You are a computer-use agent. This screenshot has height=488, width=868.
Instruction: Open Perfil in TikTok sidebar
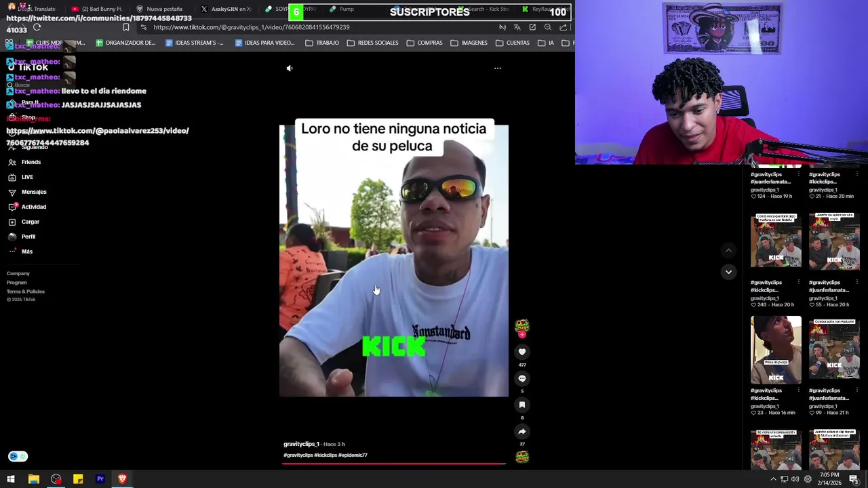coord(22,237)
